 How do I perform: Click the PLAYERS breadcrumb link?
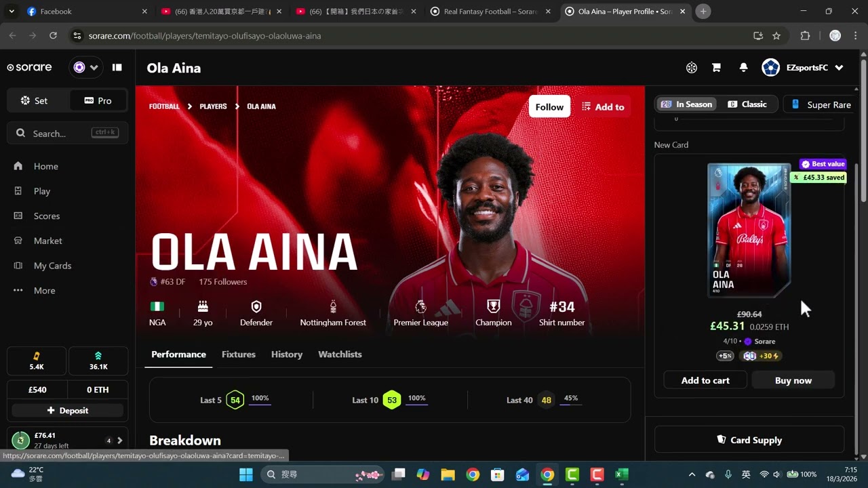[x=213, y=106]
